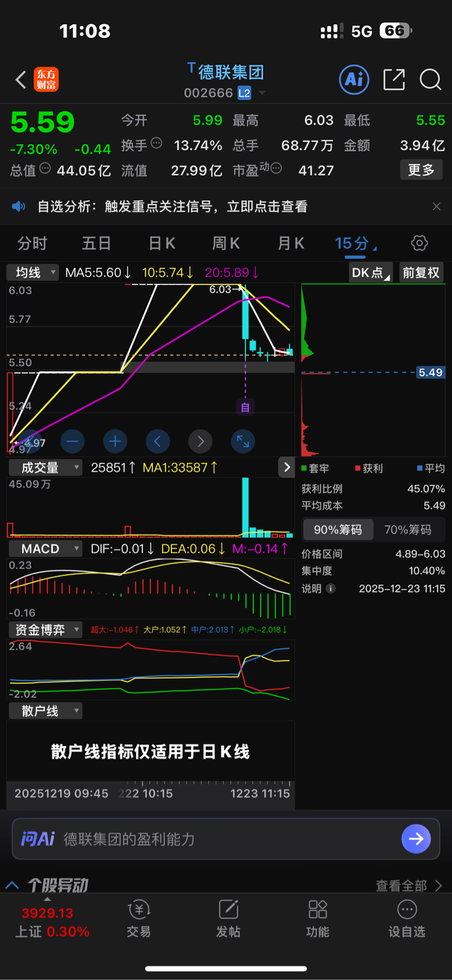Tap 设自选 in bottom bar
The height and width of the screenshot is (980, 452).
[x=407, y=918]
